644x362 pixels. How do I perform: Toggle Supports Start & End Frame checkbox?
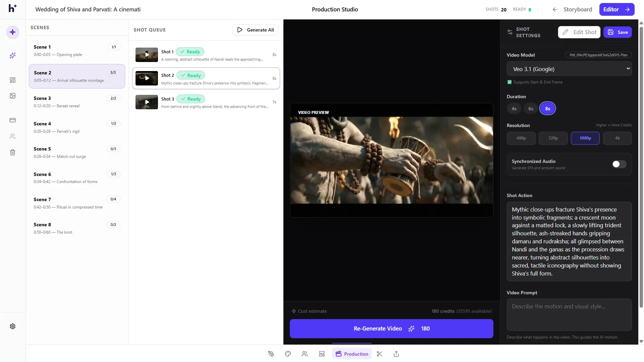point(509,82)
